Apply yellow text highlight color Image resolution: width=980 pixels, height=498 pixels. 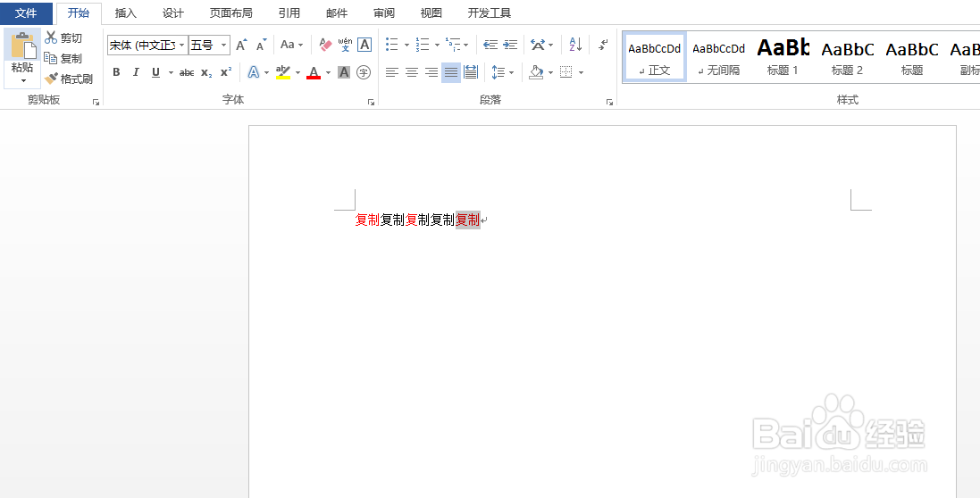click(x=283, y=72)
